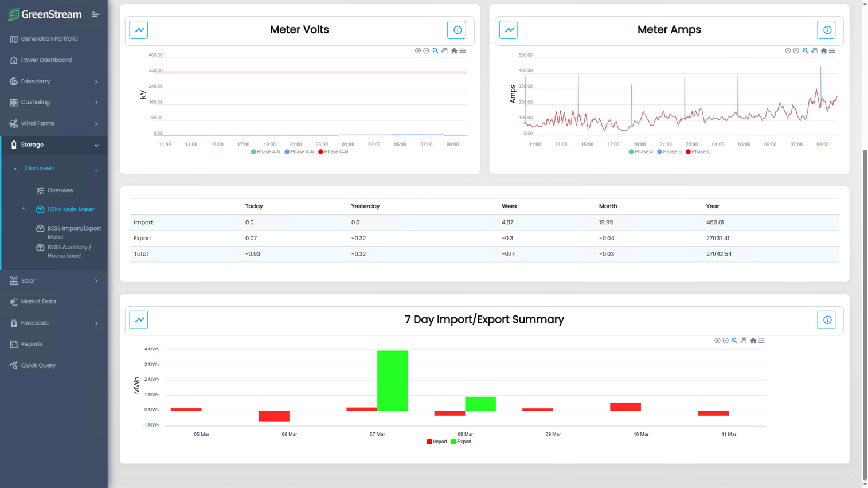Toggle Phase A-N series in volts legend
The image size is (868, 488).
coord(265,152)
